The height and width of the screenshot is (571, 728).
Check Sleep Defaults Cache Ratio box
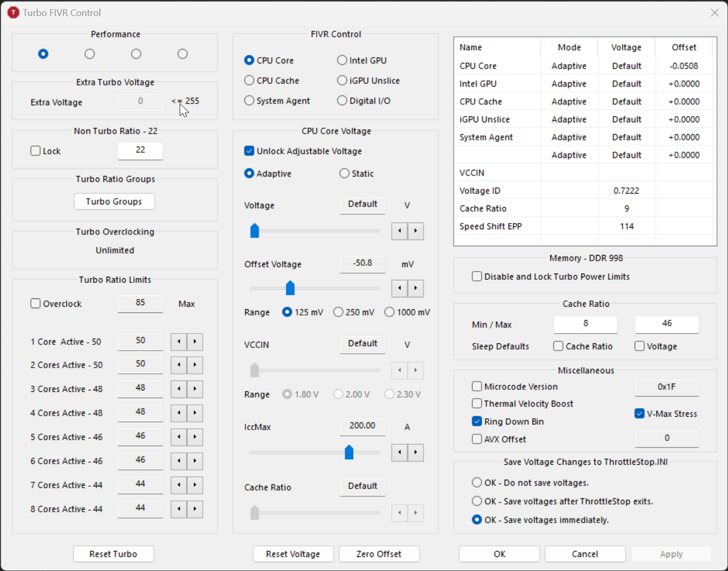(x=558, y=346)
